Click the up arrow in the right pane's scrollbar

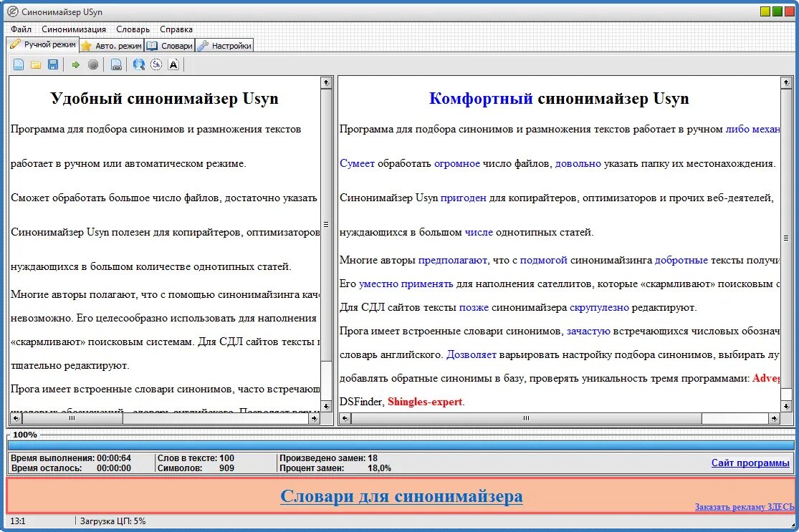click(x=786, y=82)
